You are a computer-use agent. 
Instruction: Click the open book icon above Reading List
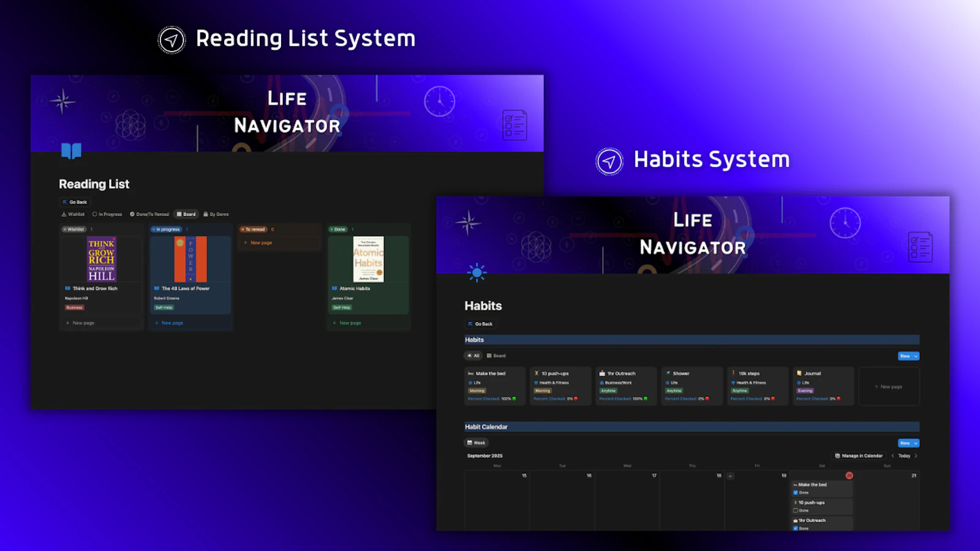71,151
